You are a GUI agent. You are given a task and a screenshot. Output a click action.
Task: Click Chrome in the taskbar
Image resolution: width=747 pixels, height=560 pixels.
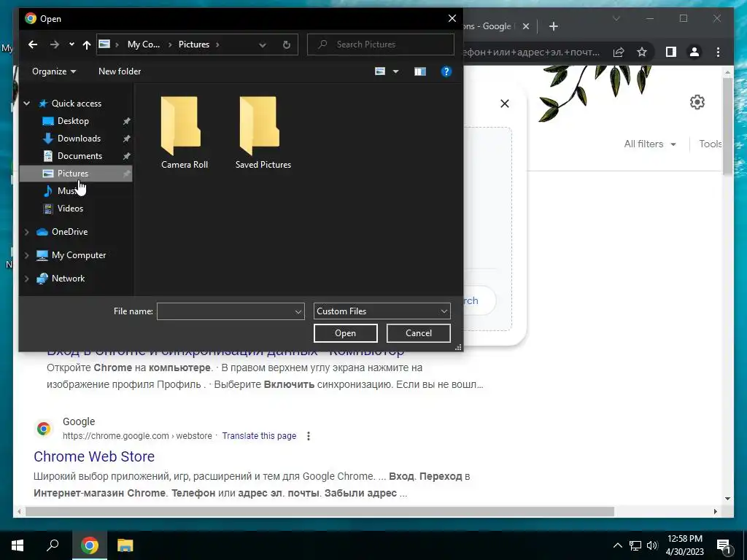pyautogui.click(x=89, y=545)
